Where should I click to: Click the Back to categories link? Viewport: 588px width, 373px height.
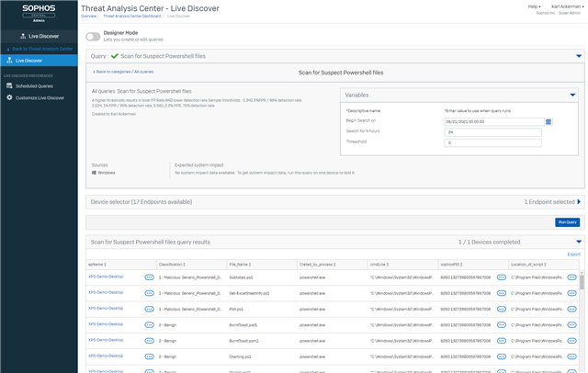112,72
